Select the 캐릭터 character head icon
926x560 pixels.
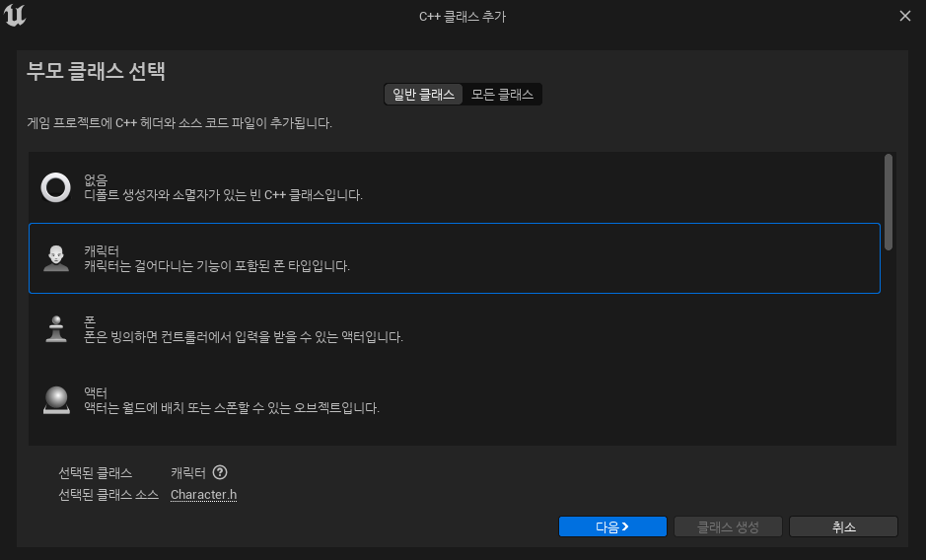click(x=56, y=258)
